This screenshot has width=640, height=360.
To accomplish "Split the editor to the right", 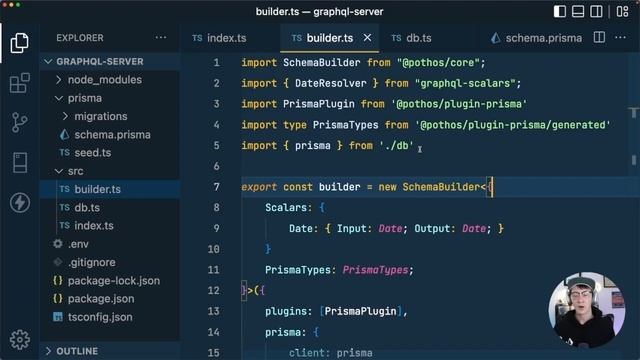I will (x=599, y=38).
